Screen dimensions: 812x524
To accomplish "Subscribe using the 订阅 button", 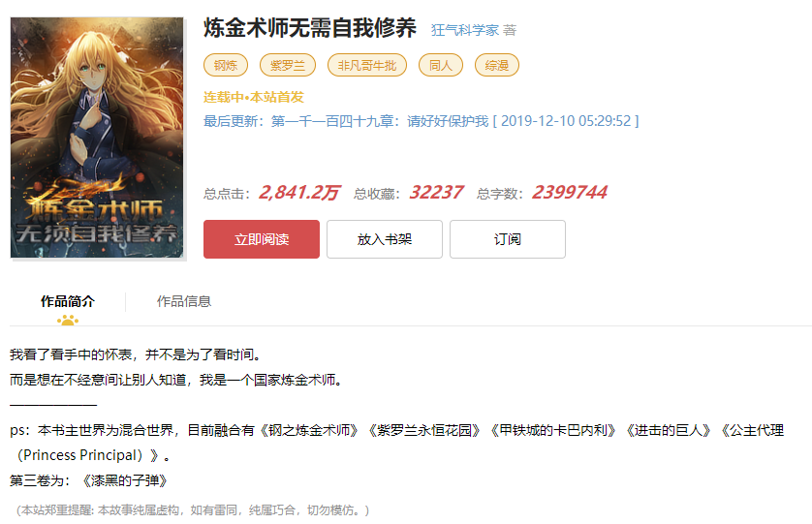I will 508,239.
